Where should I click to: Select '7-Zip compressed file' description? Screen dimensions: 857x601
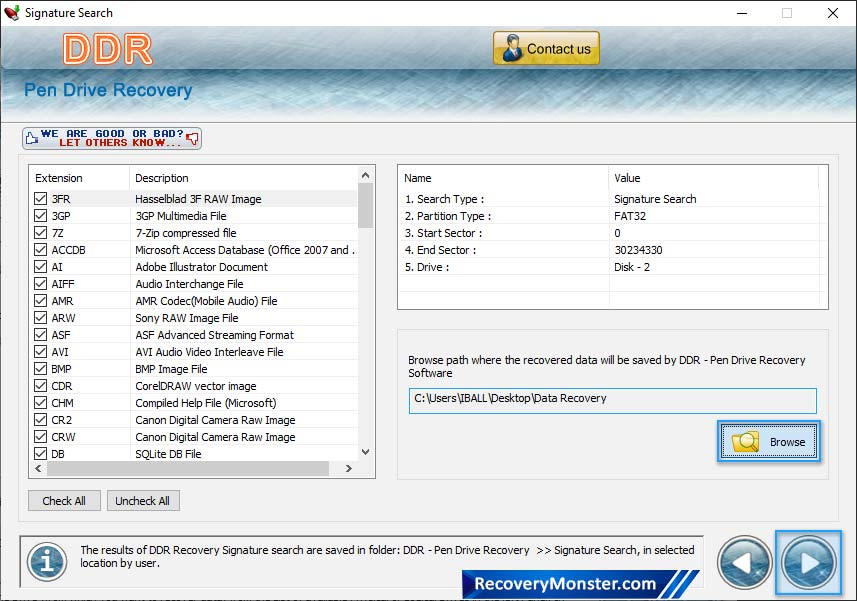[x=186, y=233]
